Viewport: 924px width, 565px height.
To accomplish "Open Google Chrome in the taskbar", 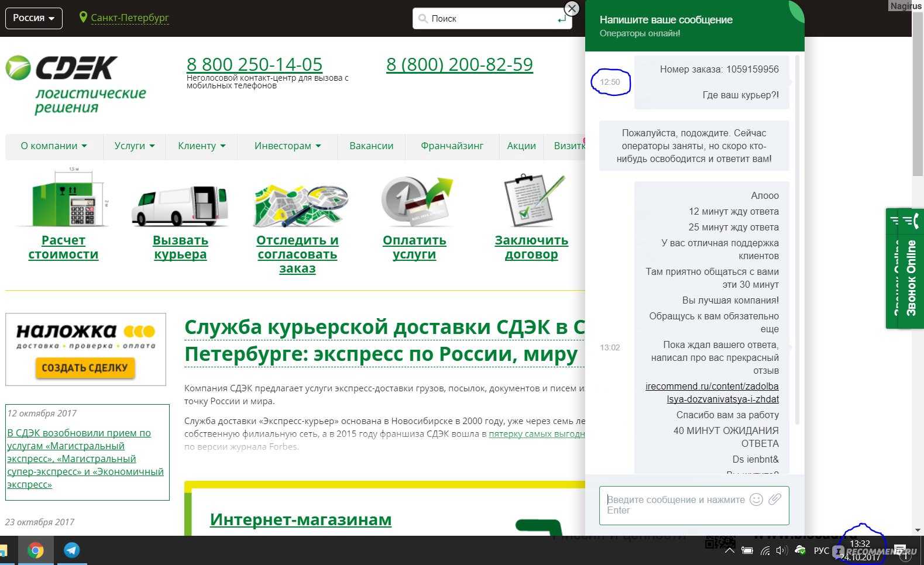I will (36, 550).
